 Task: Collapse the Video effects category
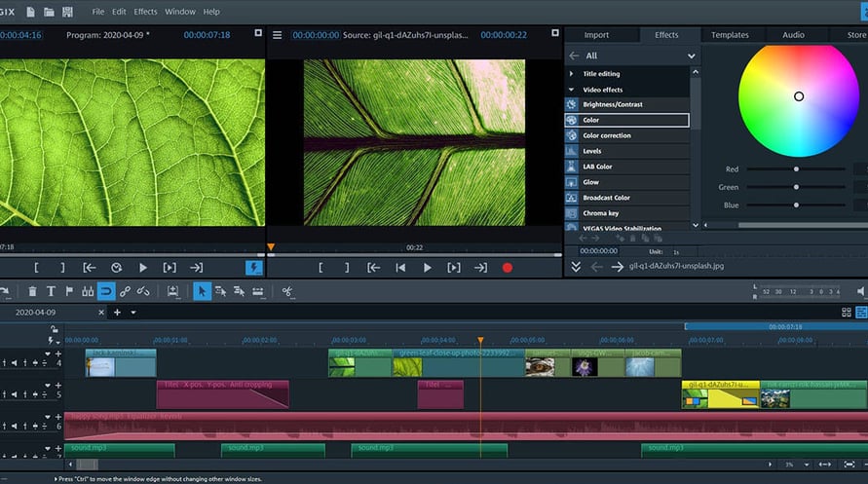pyautogui.click(x=571, y=89)
